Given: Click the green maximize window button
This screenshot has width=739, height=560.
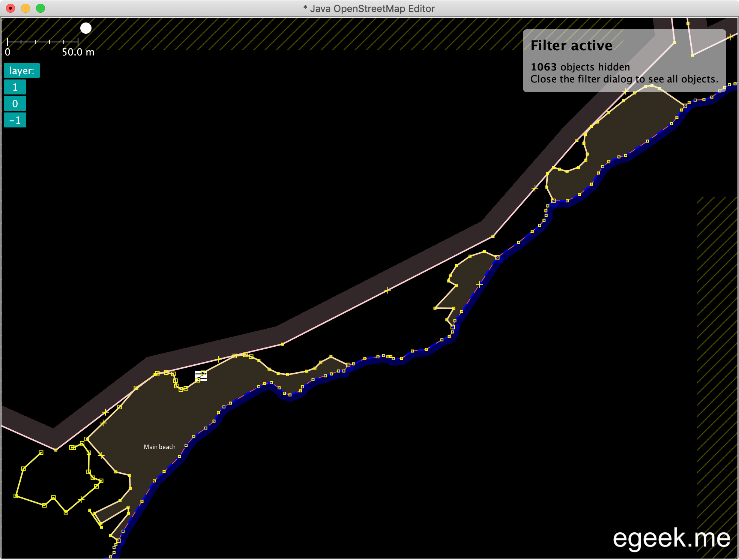Looking at the screenshot, I should pos(41,8).
